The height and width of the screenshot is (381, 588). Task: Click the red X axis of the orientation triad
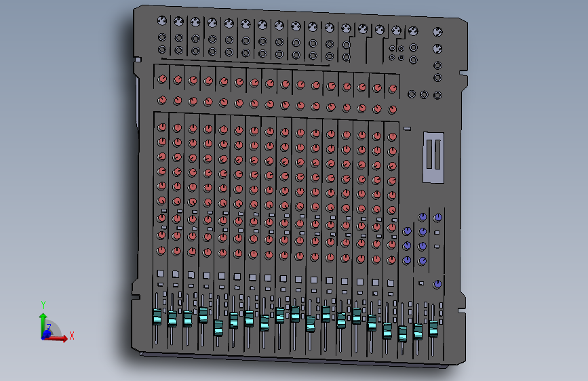point(57,338)
